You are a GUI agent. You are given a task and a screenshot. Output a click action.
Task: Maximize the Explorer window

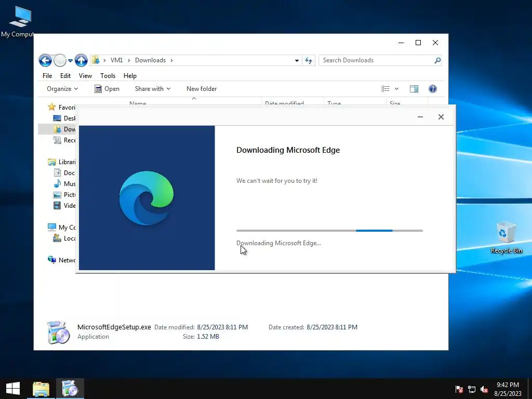pyautogui.click(x=418, y=43)
